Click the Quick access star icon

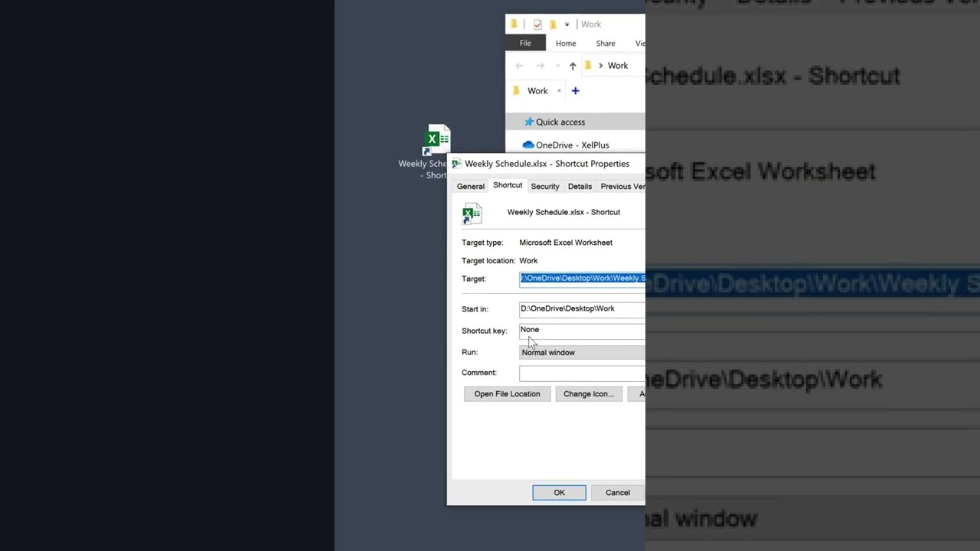[528, 122]
